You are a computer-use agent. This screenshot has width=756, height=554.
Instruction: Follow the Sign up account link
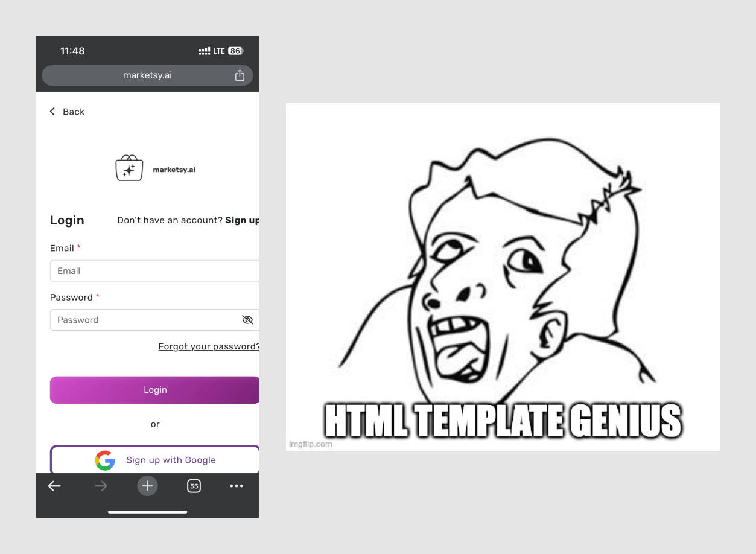coord(242,220)
